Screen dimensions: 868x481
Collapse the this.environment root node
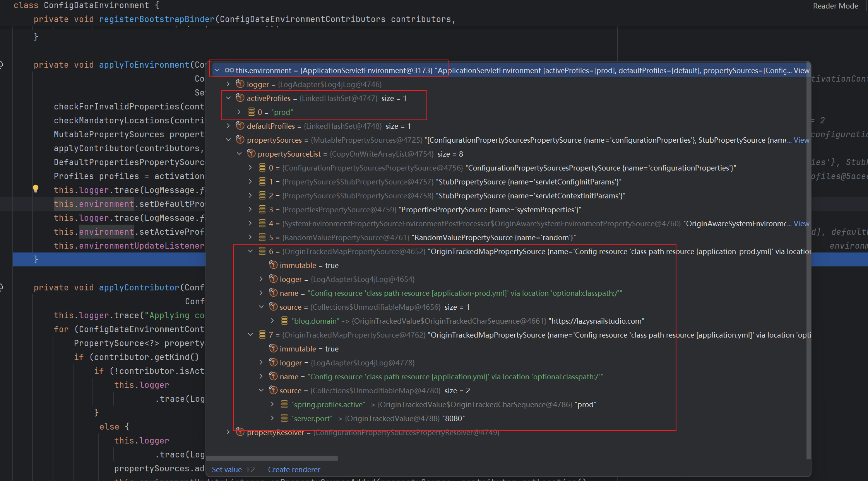(x=217, y=70)
